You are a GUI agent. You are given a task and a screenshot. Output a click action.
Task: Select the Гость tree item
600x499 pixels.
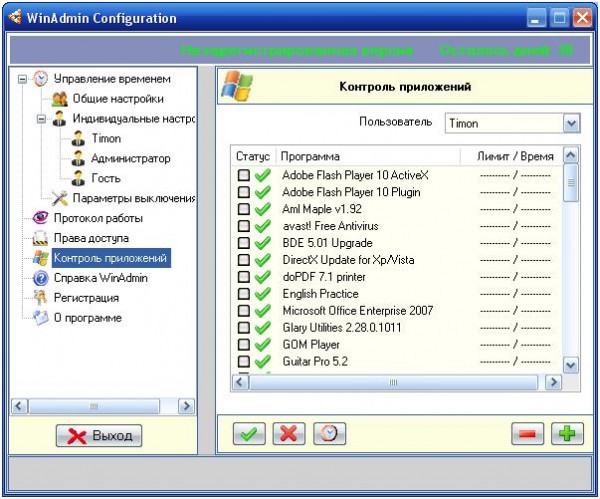[x=106, y=178]
